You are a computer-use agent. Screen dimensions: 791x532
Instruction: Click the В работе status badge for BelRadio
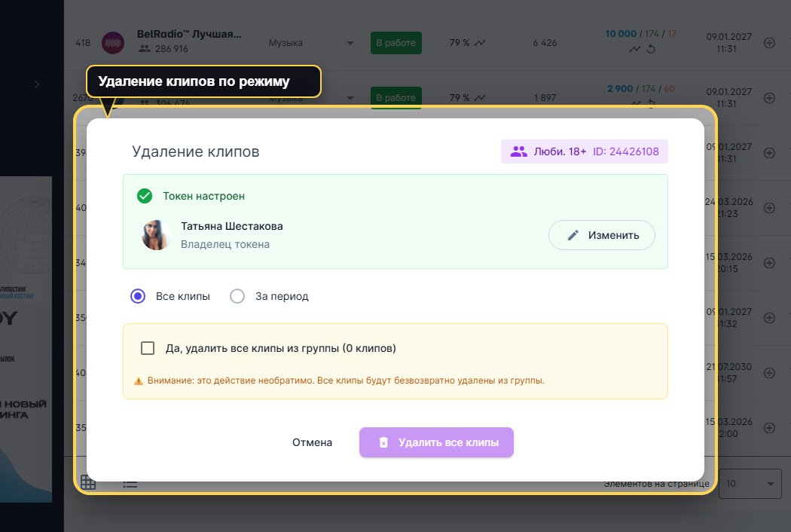(395, 43)
